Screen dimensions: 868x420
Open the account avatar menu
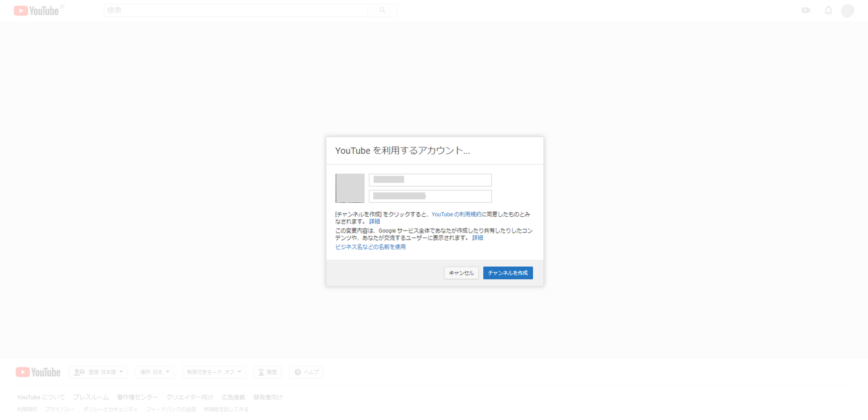(847, 10)
